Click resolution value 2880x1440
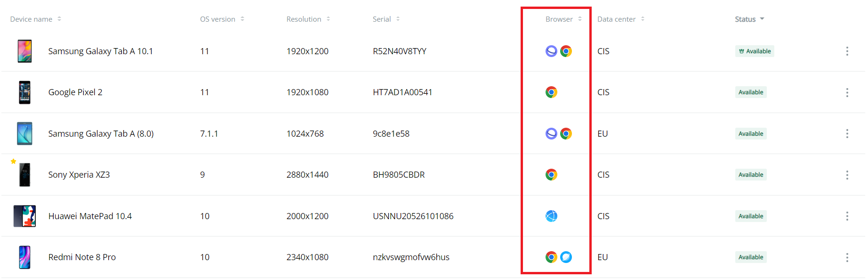The height and width of the screenshot is (279, 868). pos(307,175)
